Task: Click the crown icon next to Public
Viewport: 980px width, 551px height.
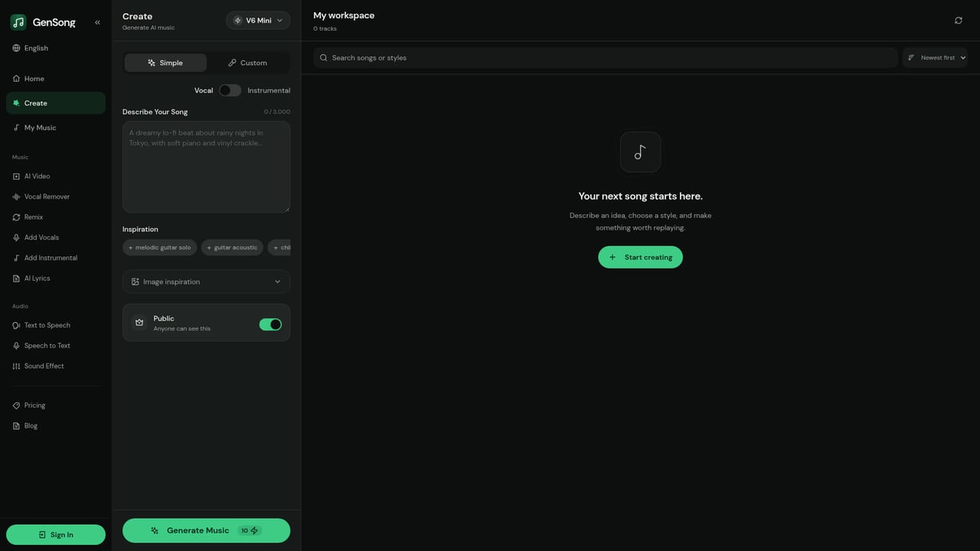Action: tap(139, 323)
